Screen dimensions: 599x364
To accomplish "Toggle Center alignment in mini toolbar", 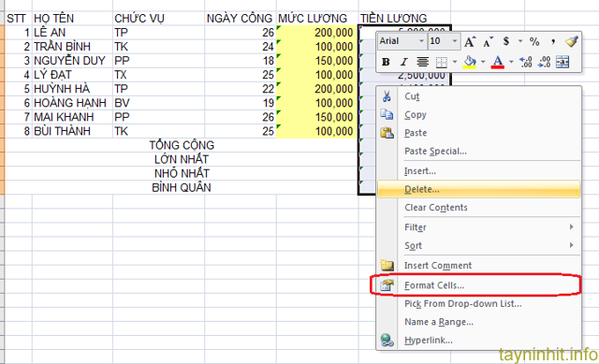I will coord(422,62).
